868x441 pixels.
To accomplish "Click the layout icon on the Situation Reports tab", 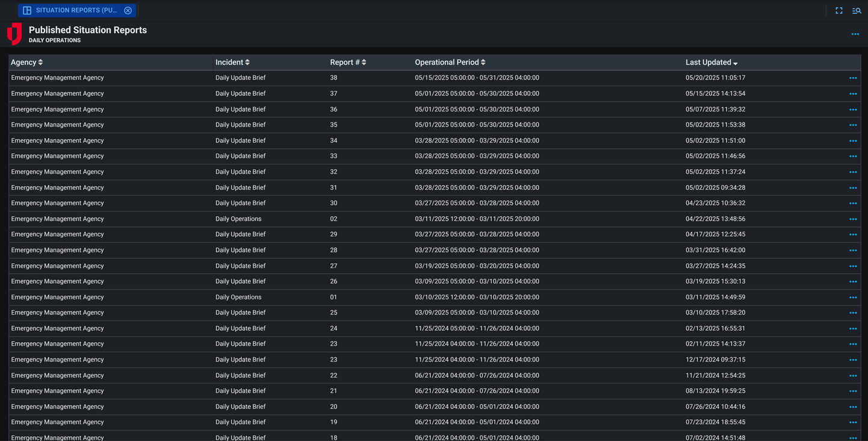I will [26, 10].
